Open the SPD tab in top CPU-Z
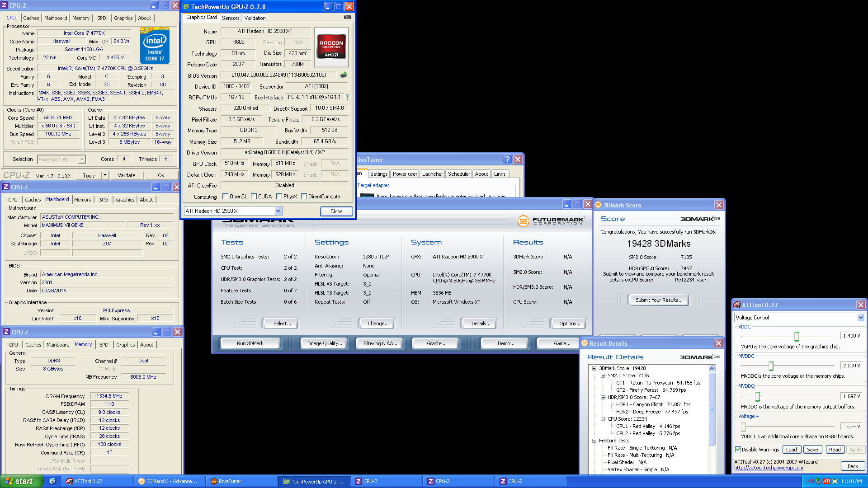Screen dimensions: 868x488 (x=102, y=18)
